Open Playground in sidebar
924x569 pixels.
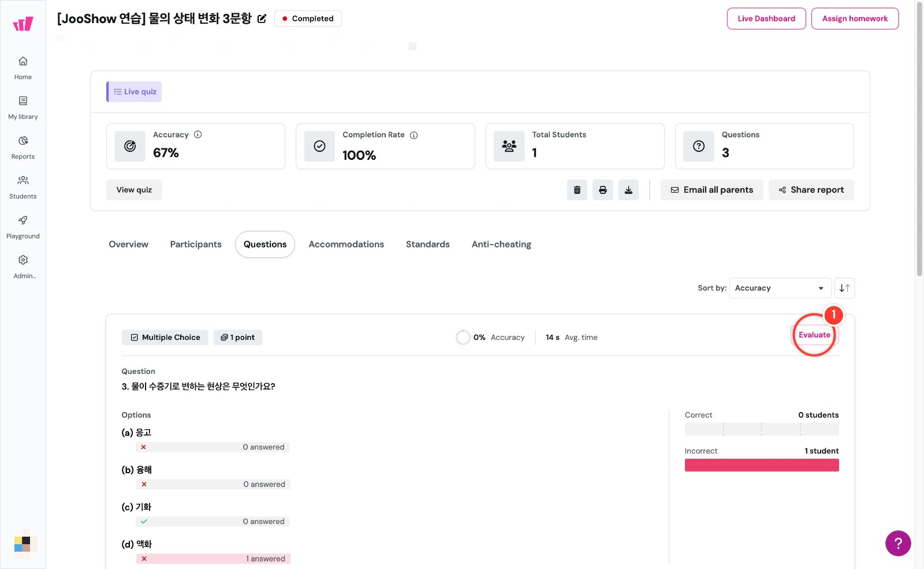click(23, 227)
